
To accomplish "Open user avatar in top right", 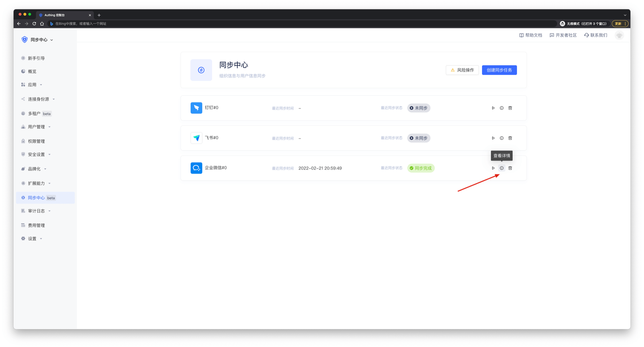I will (619, 35).
